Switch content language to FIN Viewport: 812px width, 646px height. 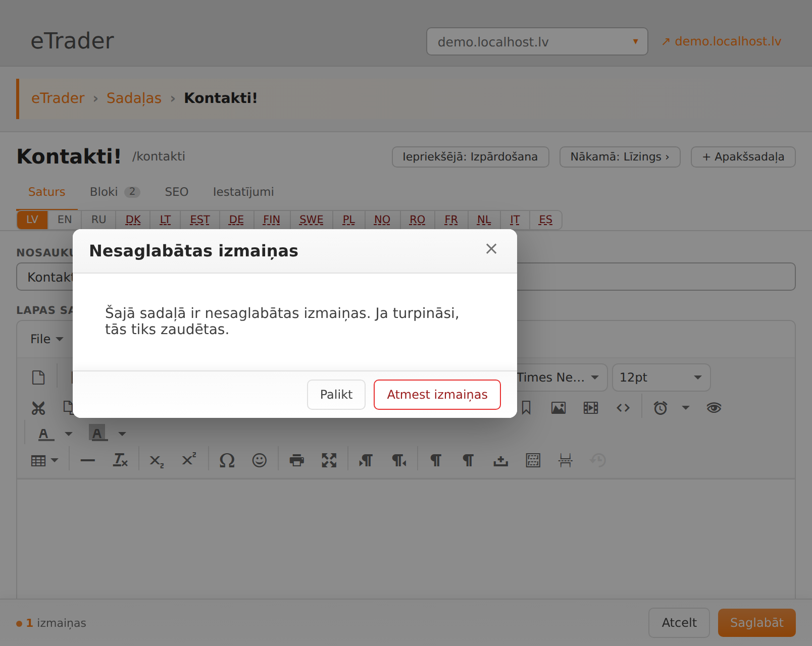pos(271,220)
